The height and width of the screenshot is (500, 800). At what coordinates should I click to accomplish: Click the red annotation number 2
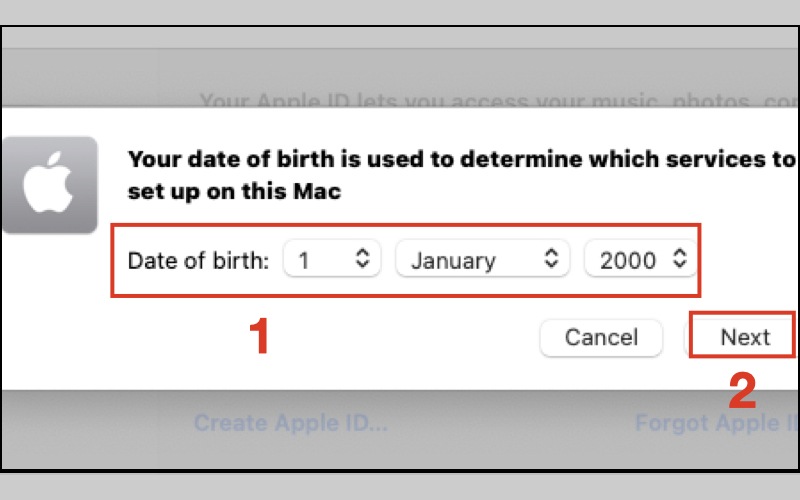tap(742, 393)
